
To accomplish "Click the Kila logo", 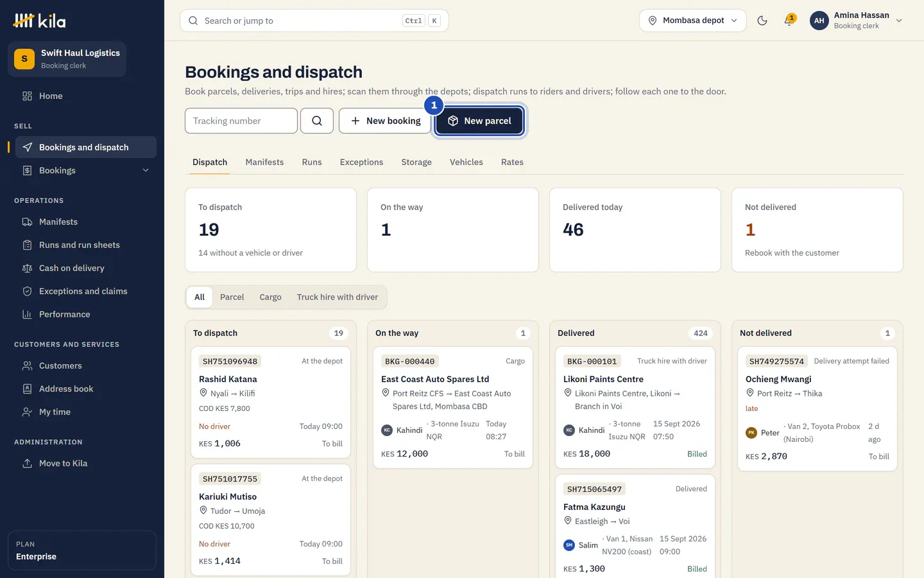I will pyautogui.click(x=39, y=21).
